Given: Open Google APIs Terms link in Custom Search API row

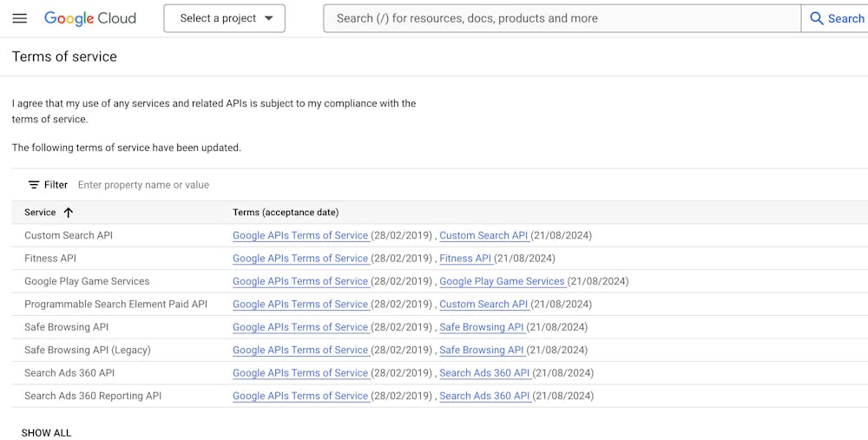Looking at the screenshot, I should click(301, 236).
